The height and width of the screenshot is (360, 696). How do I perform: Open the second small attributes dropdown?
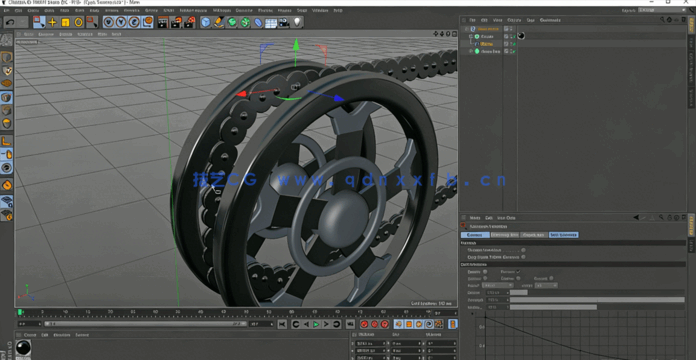coord(546,285)
